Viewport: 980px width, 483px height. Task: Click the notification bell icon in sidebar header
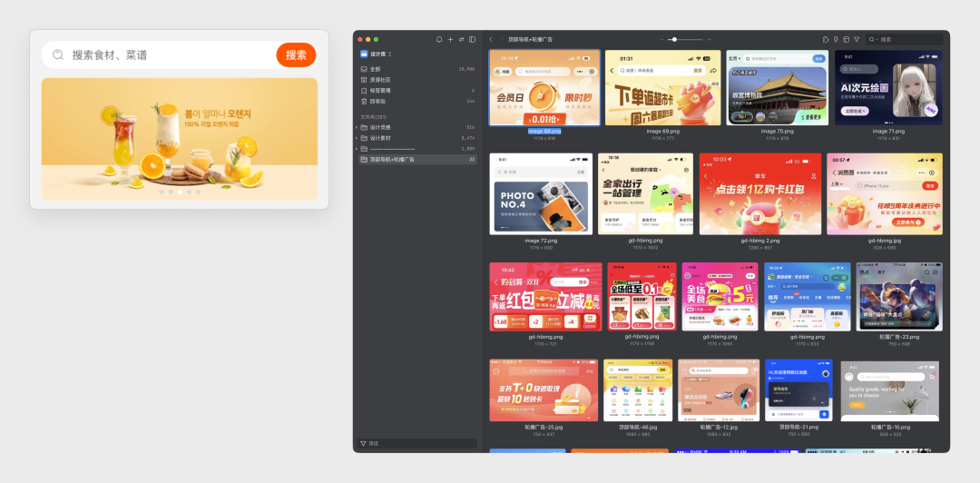pos(439,40)
